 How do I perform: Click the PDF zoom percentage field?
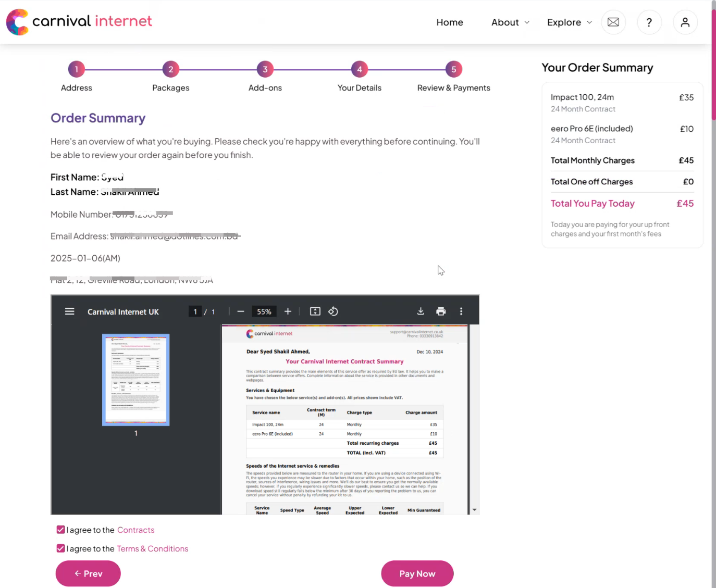coord(264,311)
